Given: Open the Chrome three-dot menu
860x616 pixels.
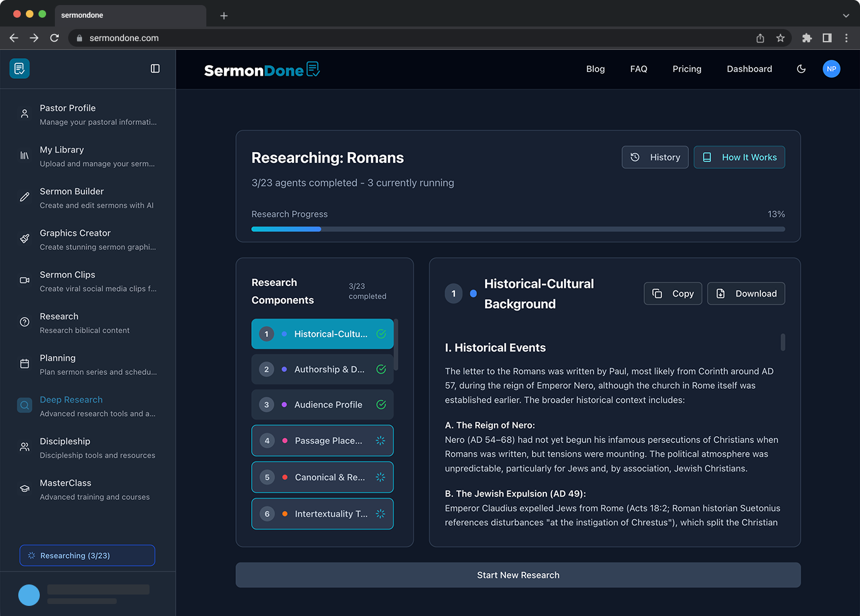Looking at the screenshot, I should [x=847, y=38].
